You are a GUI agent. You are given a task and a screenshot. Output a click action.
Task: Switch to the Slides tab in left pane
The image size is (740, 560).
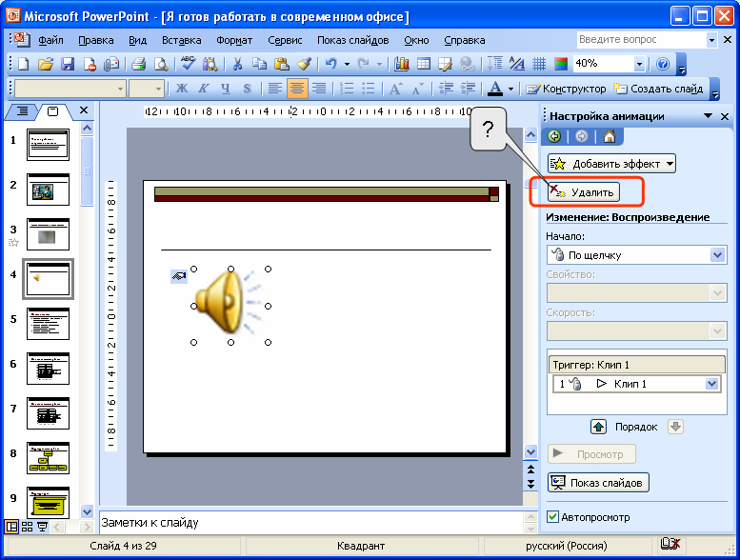(53, 111)
